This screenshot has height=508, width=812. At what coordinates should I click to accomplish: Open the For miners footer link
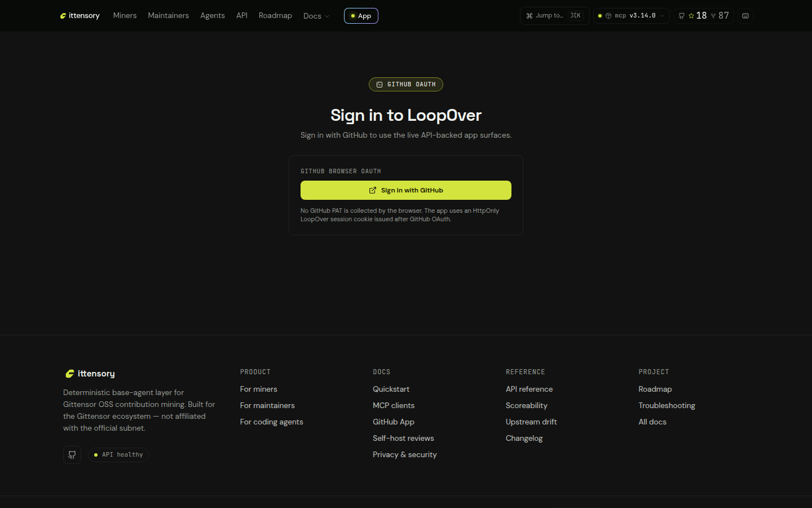tap(259, 389)
